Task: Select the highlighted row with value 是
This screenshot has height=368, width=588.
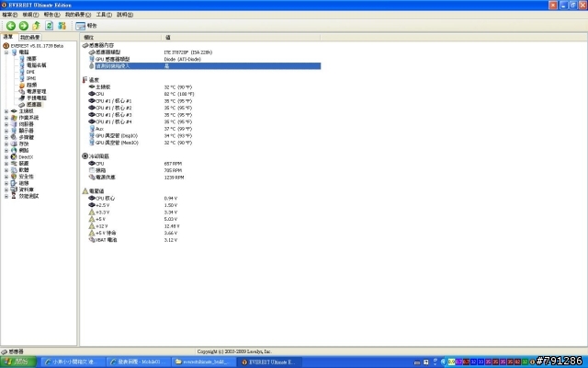Action: (205, 66)
